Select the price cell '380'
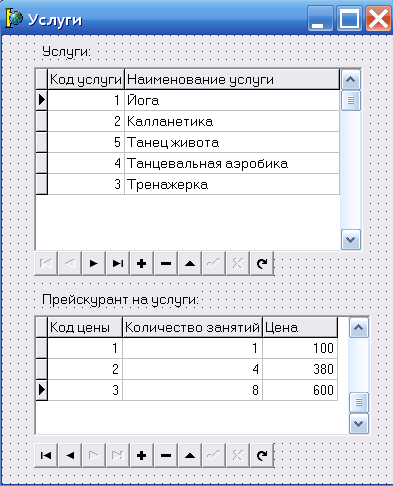 coord(300,369)
